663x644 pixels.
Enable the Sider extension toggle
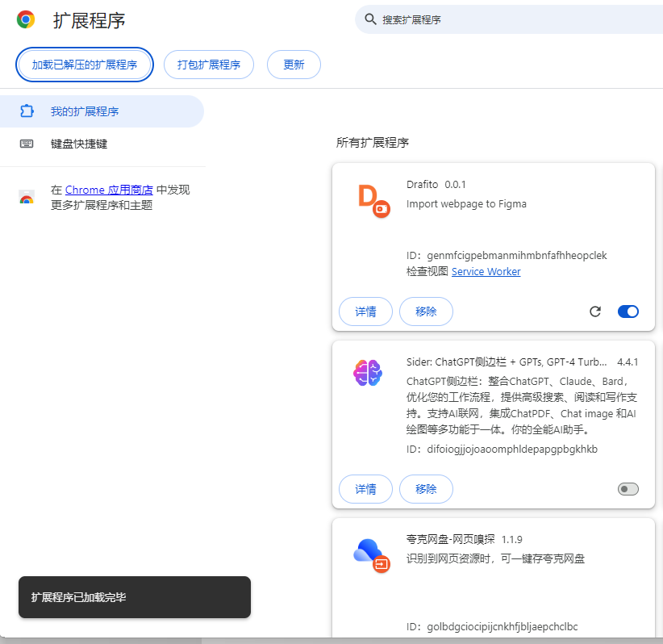pyautogui.click(x=628, y=489)
